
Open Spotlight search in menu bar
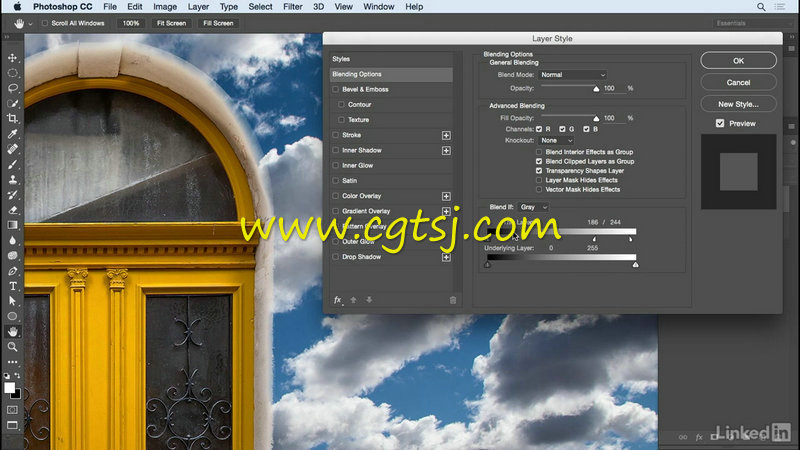(761, 7)
